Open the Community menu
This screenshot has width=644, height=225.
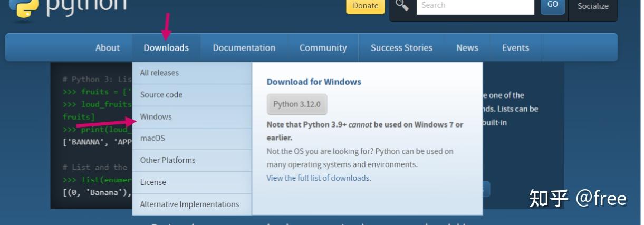coord(323,48)
